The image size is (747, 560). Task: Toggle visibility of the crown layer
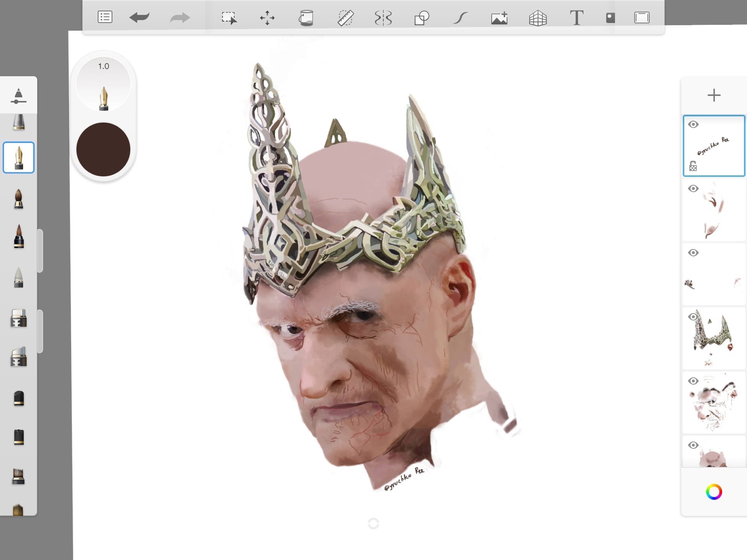[x=693, y=317]
